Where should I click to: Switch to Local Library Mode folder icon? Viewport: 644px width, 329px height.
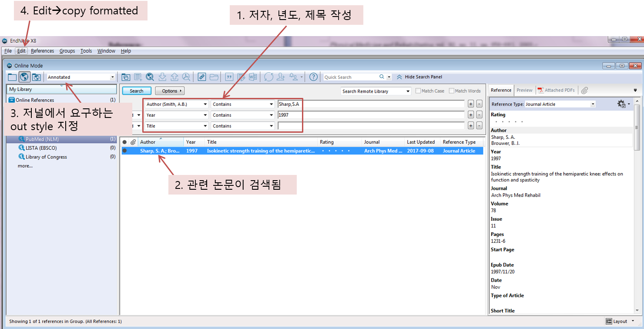coord(12,77)
